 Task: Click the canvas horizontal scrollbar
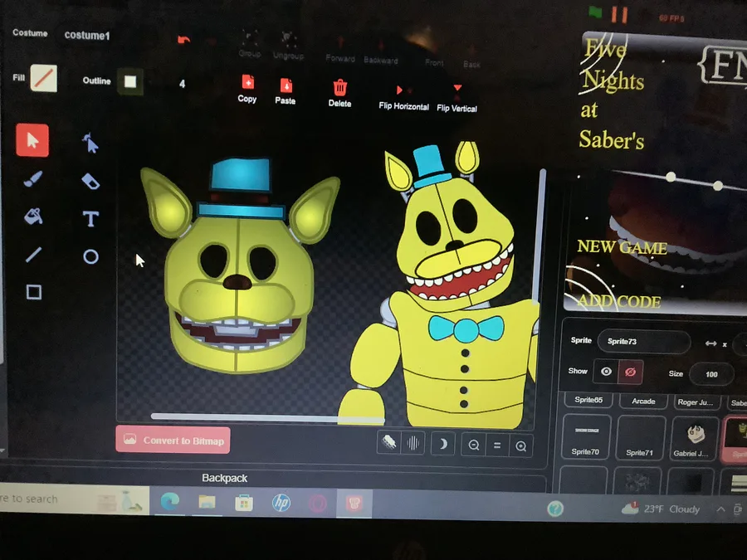268,418
